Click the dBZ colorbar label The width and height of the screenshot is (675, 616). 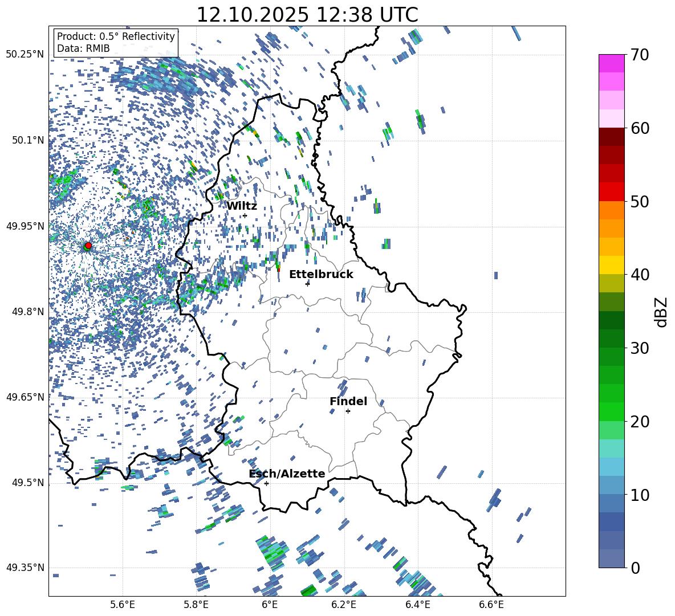[x=662, y=312]
